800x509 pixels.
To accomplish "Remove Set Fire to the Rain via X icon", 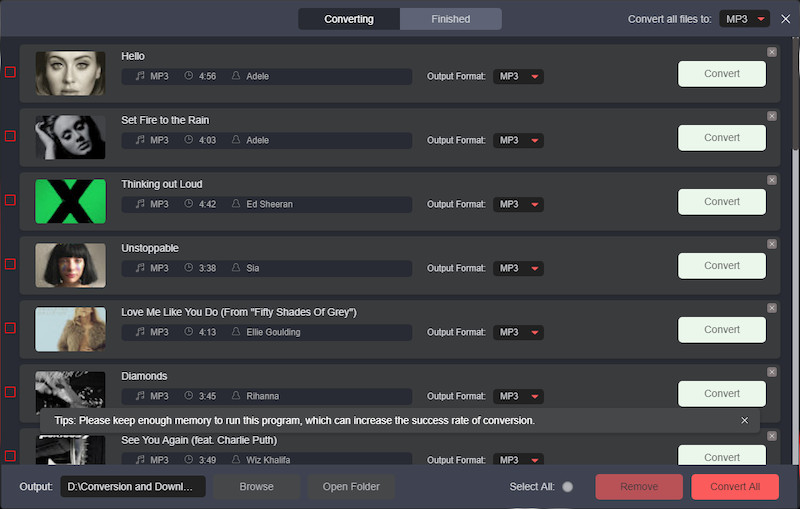I will click(772, 116).
